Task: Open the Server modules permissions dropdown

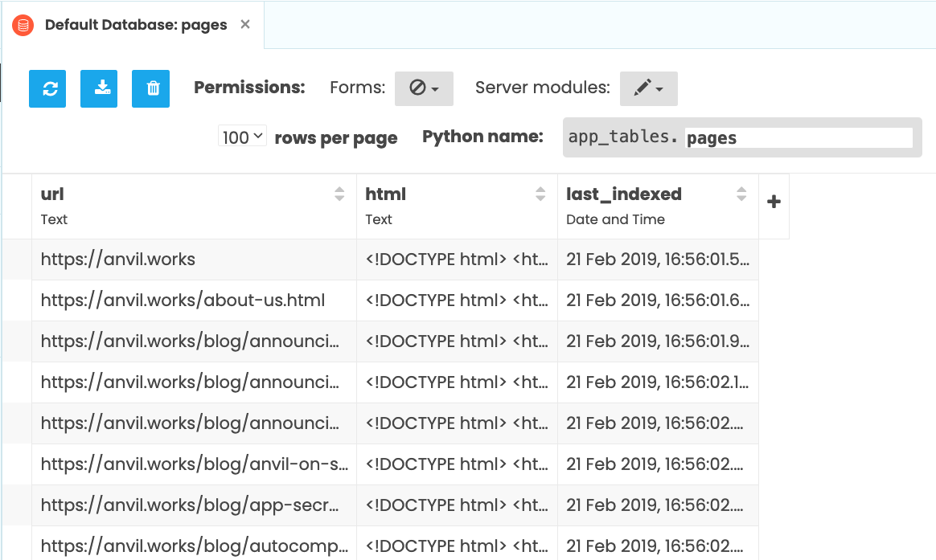Action: click(648, 88)
